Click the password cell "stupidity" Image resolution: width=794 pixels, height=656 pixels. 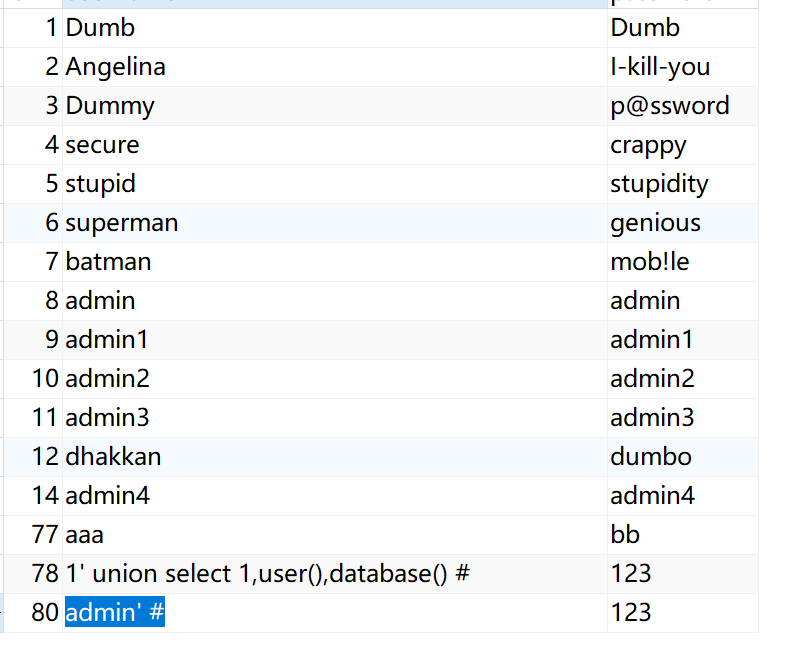(683, 184)
